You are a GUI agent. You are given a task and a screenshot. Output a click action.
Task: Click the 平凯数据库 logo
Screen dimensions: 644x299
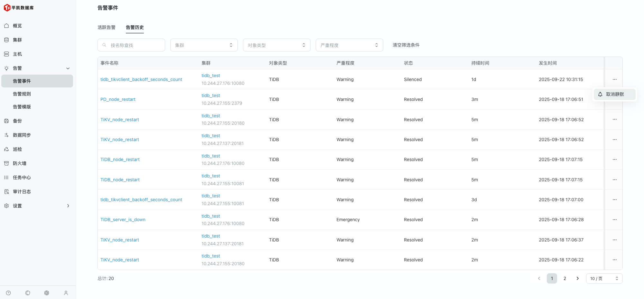click(x=19, y=8)
